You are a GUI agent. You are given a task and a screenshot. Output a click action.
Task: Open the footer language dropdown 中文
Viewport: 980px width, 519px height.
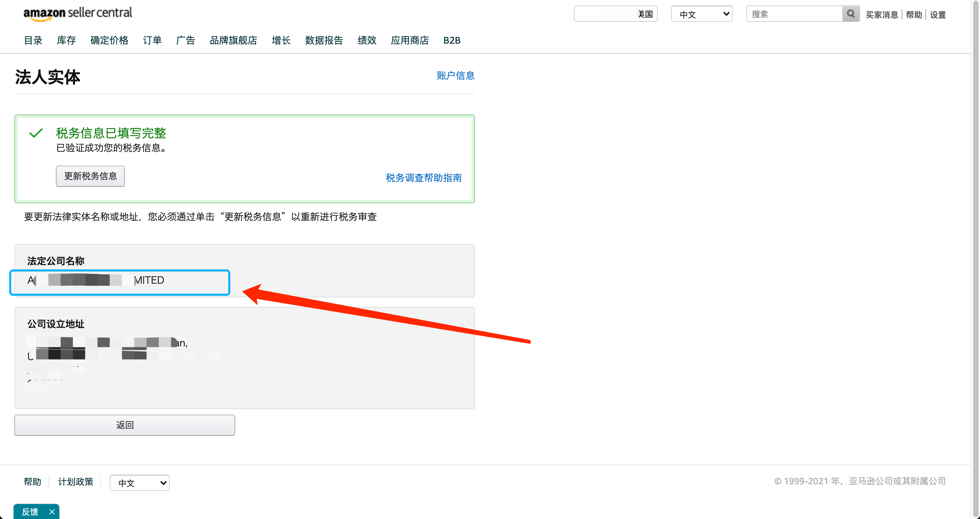139,483
